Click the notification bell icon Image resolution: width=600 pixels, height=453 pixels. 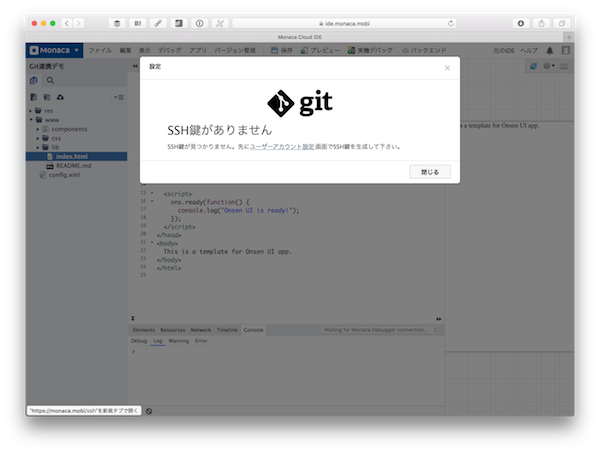coord(550,50)
